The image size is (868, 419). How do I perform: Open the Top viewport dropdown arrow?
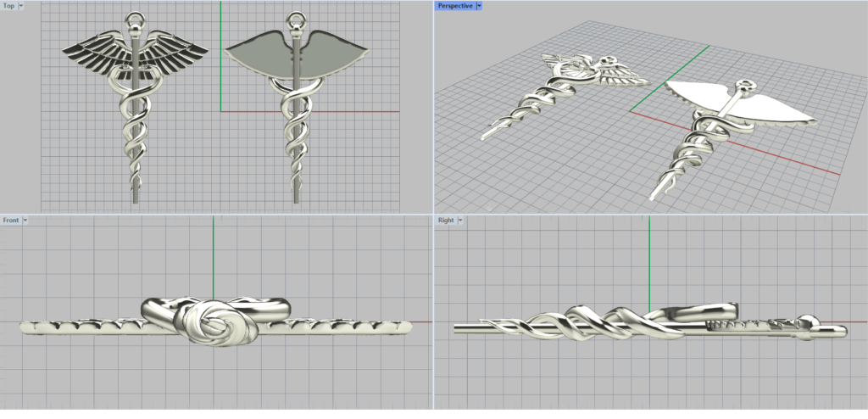(x=21, y=6)
